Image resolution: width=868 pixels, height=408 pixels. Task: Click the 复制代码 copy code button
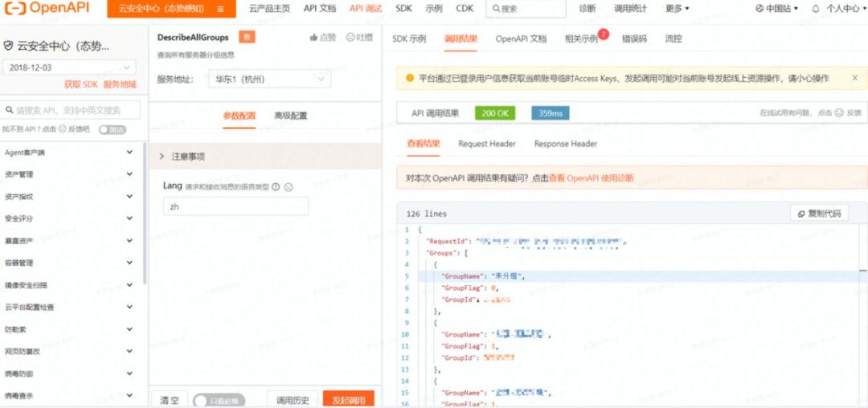click(x=819, y=214)
